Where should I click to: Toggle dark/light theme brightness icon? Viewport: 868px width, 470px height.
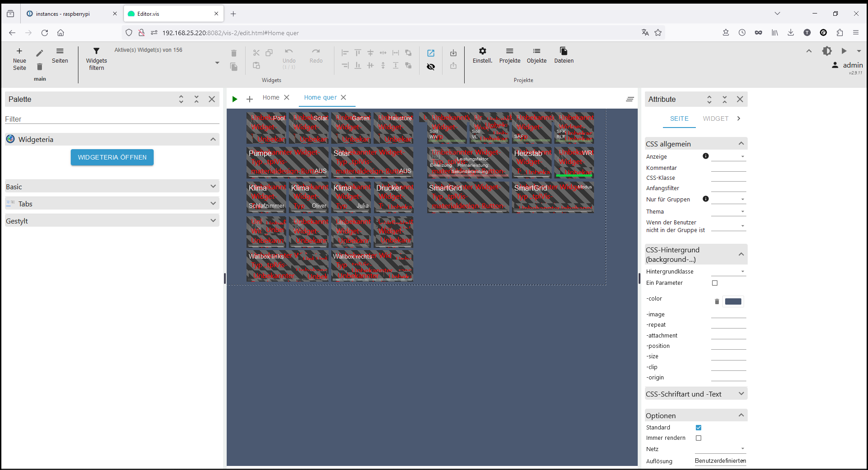pyautogui.click(x=827, y=51)
